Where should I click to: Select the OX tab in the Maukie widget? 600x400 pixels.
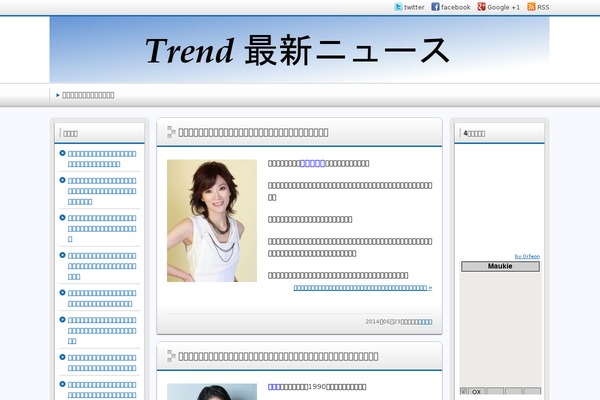(476, 391)
